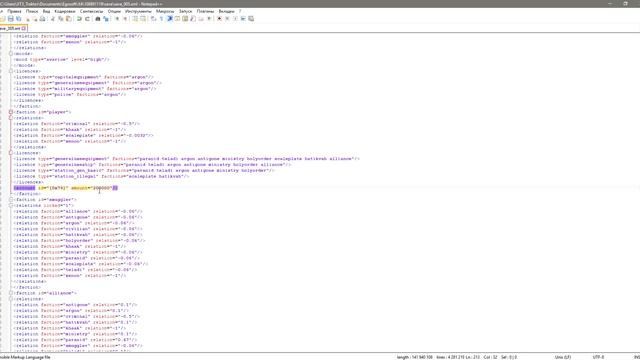Open the Function List panel icon
Image resolution: width=640 pixels, height=360 pixels.
pos(193,19)
